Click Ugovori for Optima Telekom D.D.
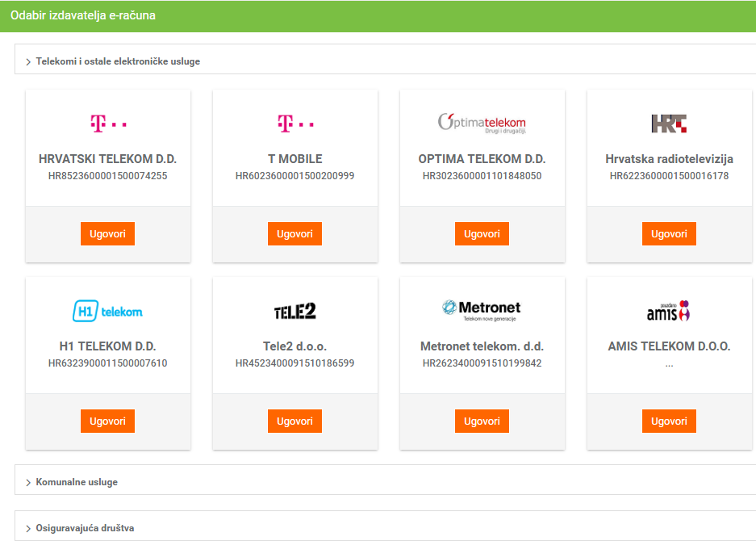The image size is (756, 541). 482,233
